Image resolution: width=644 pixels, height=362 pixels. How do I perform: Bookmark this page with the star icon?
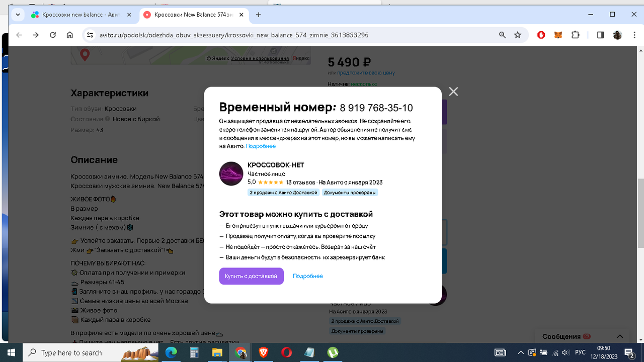pos(518,35)
